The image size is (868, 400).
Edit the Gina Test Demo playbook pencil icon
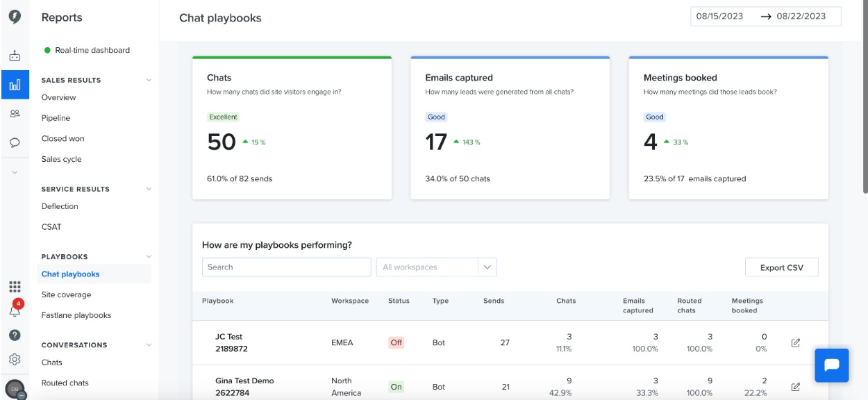796,386
